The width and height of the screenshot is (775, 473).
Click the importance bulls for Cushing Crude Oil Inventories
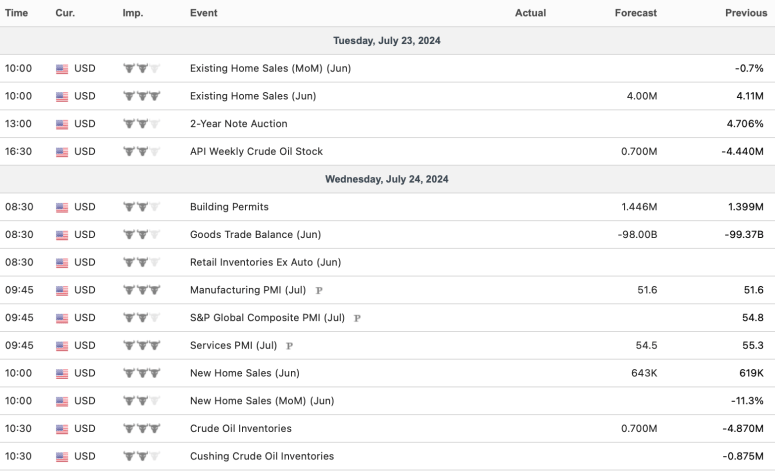pos(142,456)
